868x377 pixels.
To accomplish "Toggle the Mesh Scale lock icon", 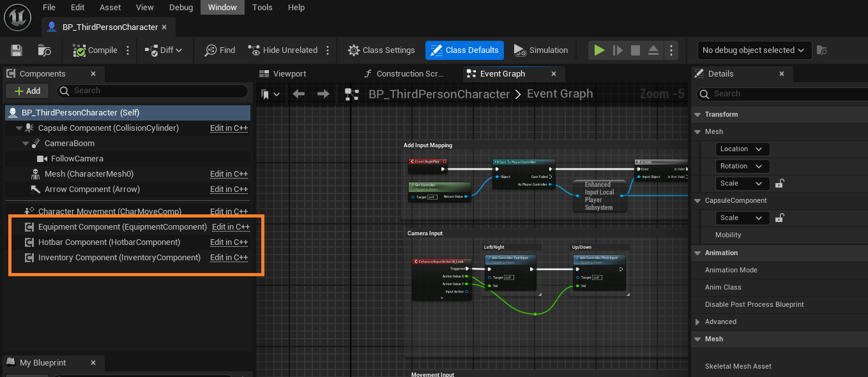I will tap(779, 184).
